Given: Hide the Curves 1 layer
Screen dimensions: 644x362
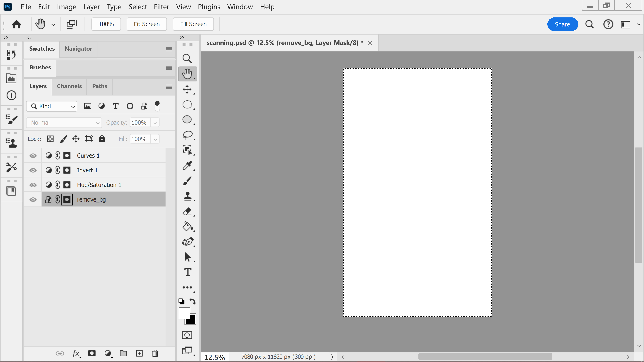Looking at the screenshot, I should click(x=33, y=156).
